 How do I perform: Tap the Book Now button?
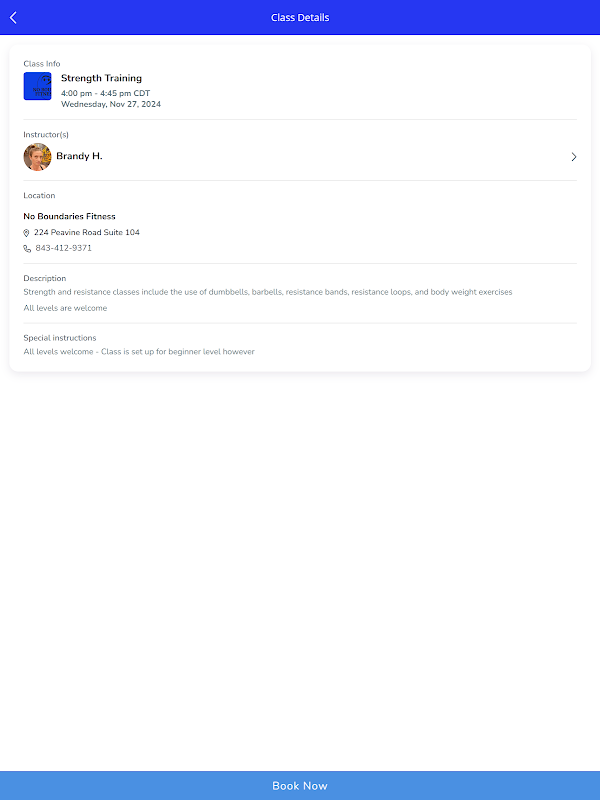point(300,785)
